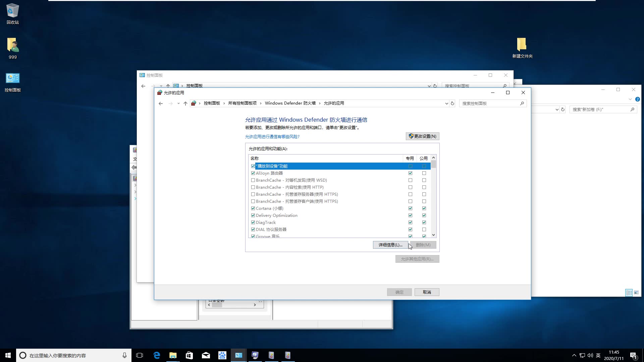Screen dimensions: 644x362
Task: Expand address dropdown in background 控制面板 window
Action: (x=429, y=86)
